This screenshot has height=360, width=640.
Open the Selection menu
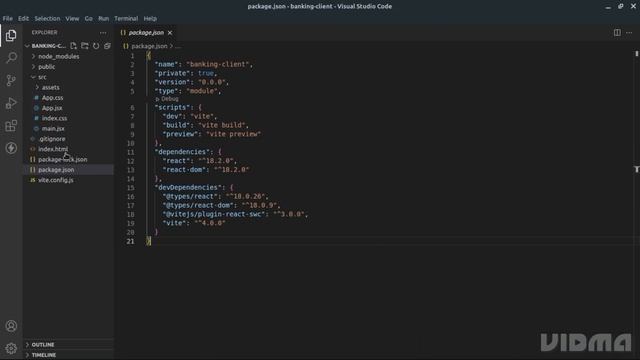click(x=47, y=18)
